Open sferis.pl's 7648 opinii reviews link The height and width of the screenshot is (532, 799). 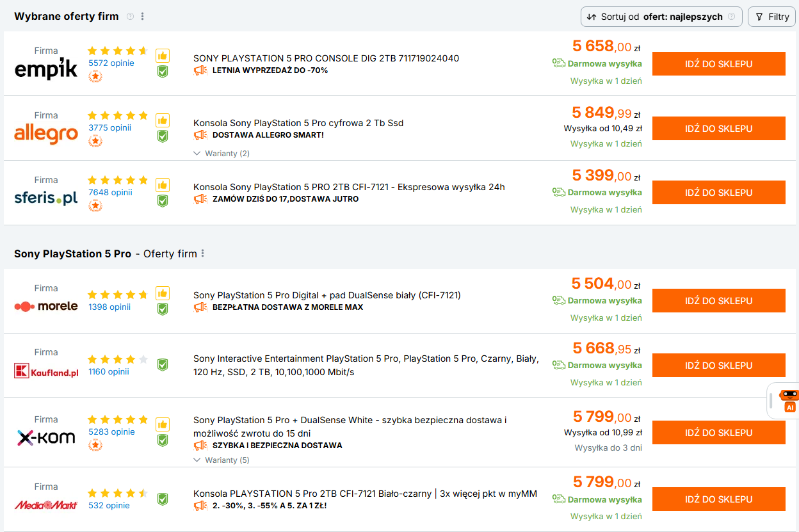110,192
